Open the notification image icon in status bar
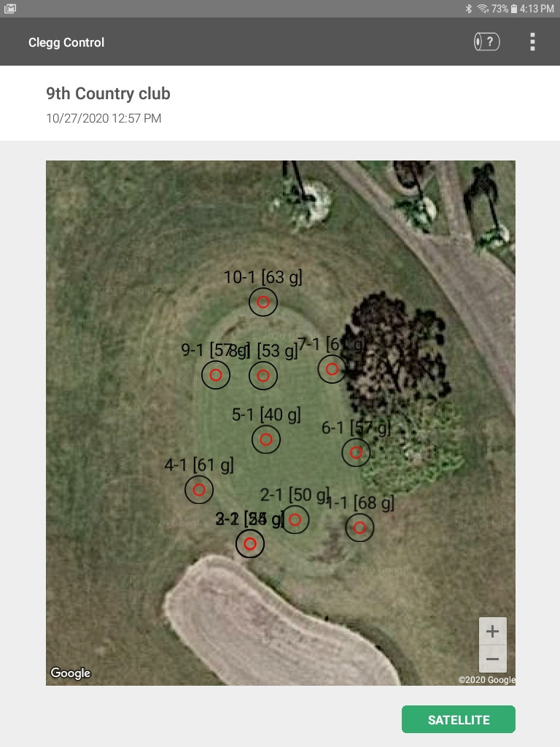560x747 pixels. (10, 9)
